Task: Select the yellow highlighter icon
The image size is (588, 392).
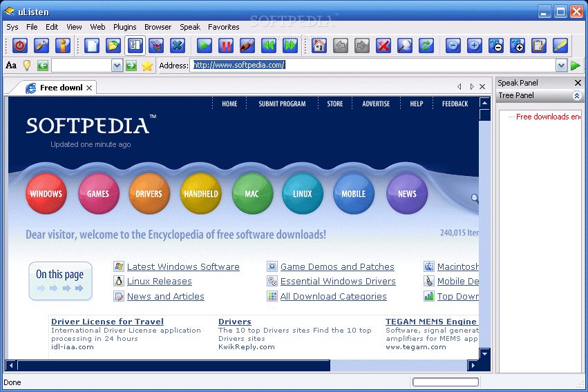Action: click(560, 46)
